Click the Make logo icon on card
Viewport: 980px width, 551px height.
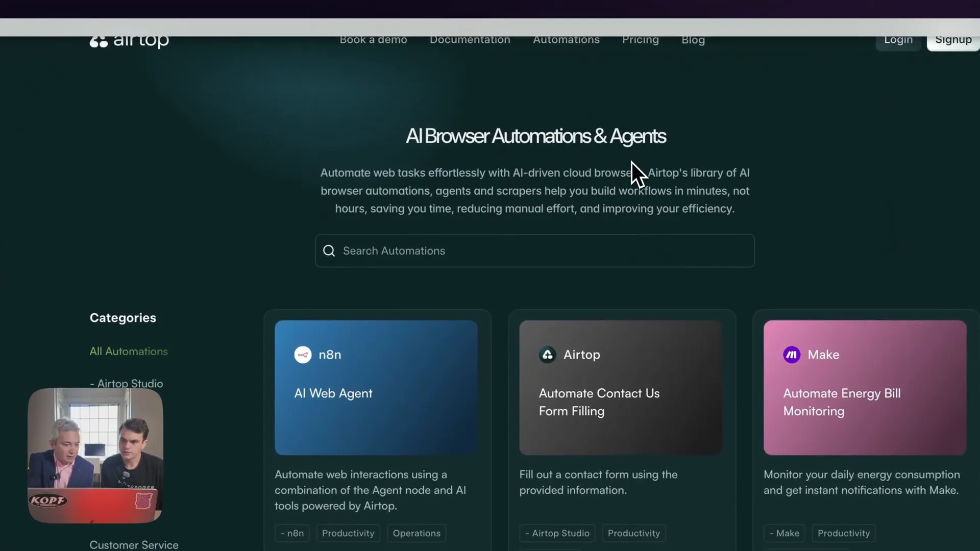792,355
